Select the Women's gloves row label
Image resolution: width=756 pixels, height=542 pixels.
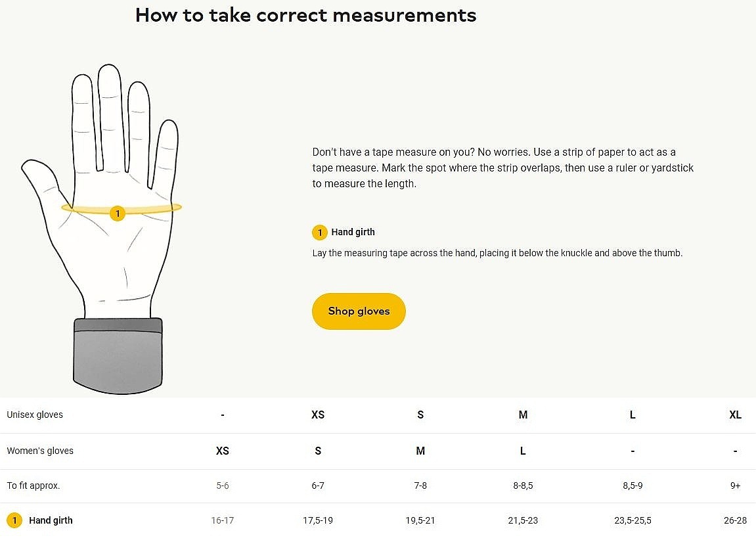coord(40,451)
